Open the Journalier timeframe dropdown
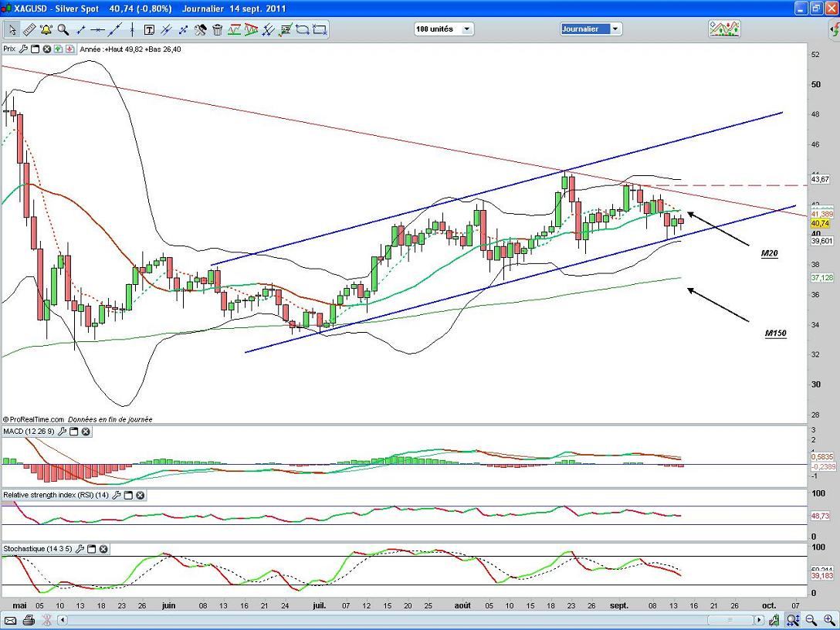This screenshot has height=630, width=840. pyautogui.click(x=615, y=29)
